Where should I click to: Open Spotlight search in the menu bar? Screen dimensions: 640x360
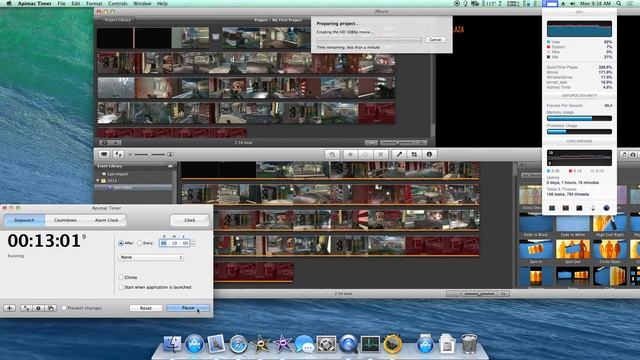[x=619, y=3]
